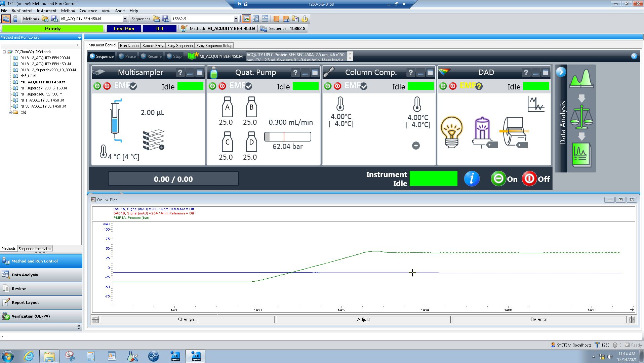Switch off the Multisampler module
Screen dimensions: 644x363
point(107,86)
